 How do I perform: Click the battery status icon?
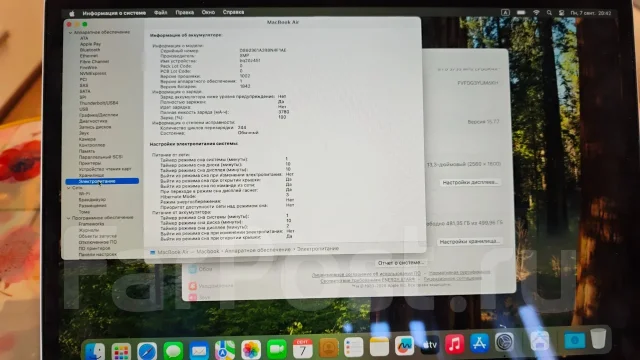click(521, 13)
